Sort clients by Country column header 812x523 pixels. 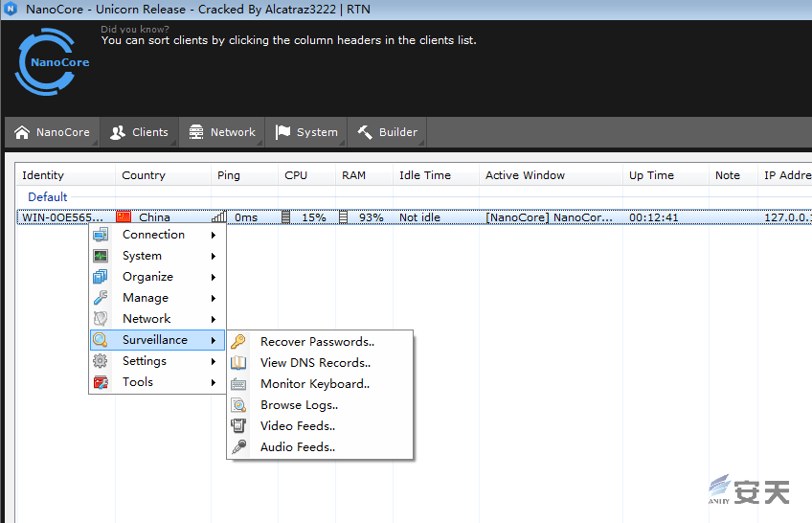(x=163, y=175)
